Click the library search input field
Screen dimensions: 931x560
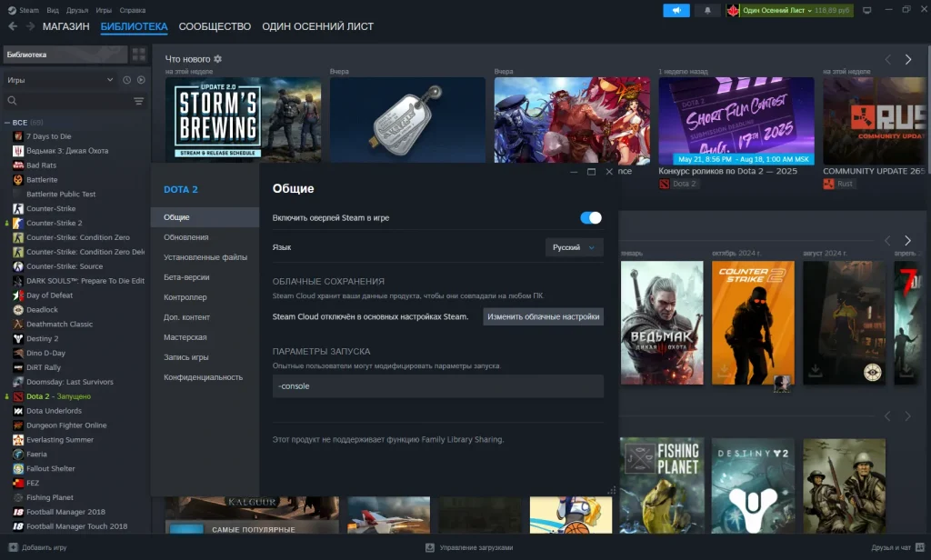[75, 101]
